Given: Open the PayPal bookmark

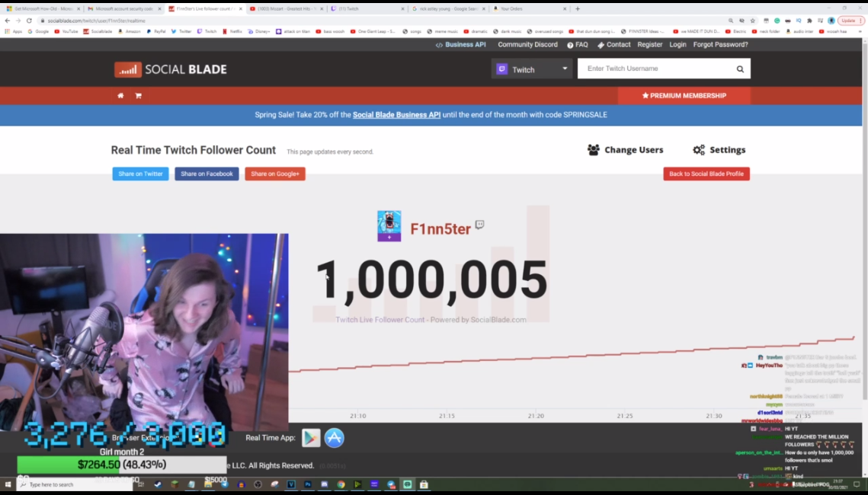Looking at the screenshot, I should pyautogui.click(x=155, y=31).
